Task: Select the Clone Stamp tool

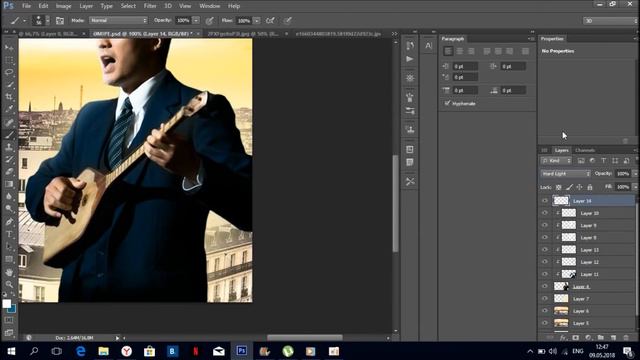Action: tap(9, 147)
